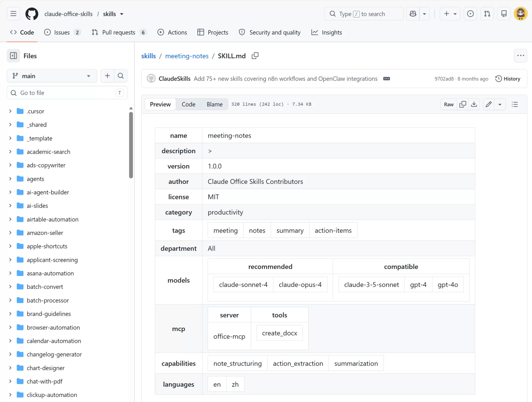This screenshot has width=532, height=402.
Task: Open the Actions tab
Action: pyautogui.click(x=172, y=32)
